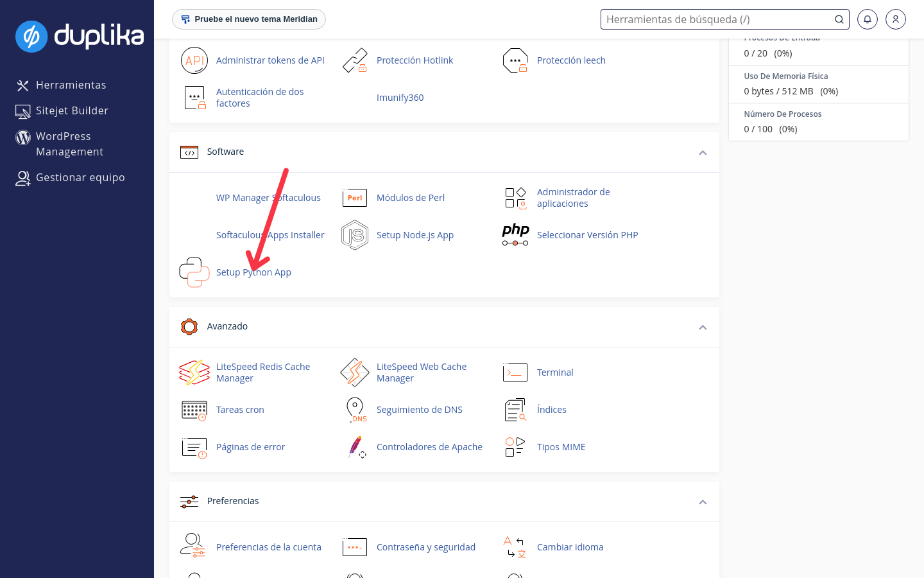Collapse the Preferencias section
The image size is (924, 578).
coord(703,502)
